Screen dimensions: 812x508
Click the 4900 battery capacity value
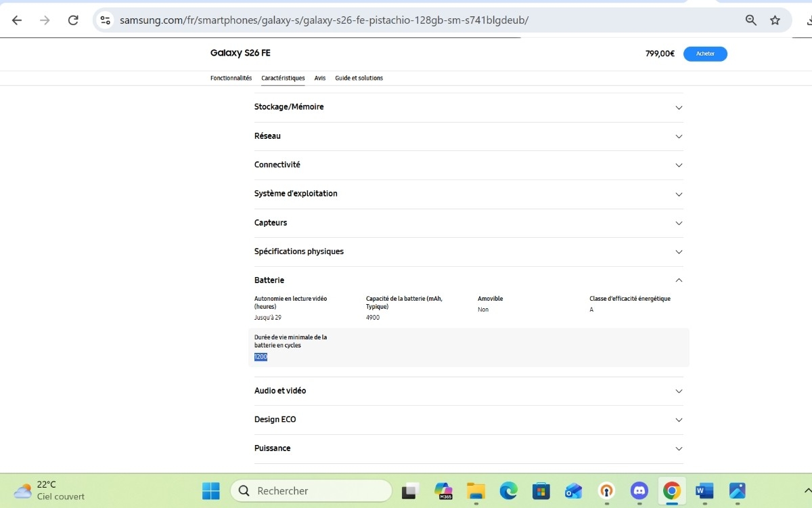tap(373, 317)
